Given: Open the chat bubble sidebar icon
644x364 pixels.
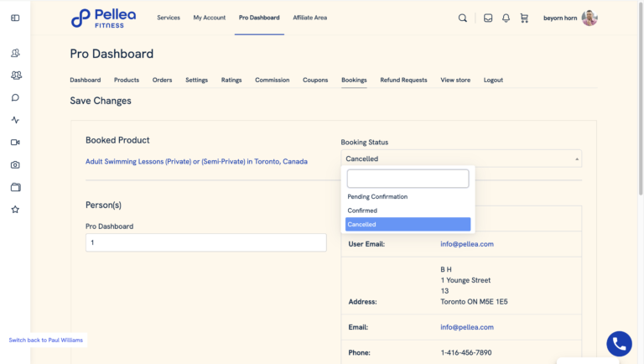Looking at the screenshot, I should (15, 98).
